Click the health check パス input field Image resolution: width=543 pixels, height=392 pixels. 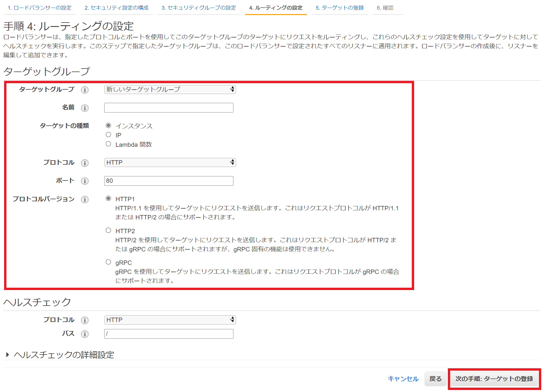tap(169, 334)
